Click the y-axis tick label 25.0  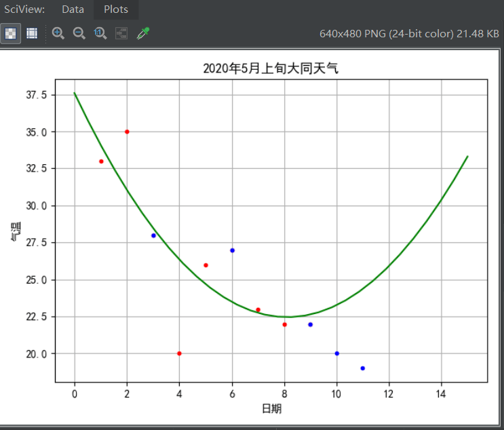click(37, 280)
